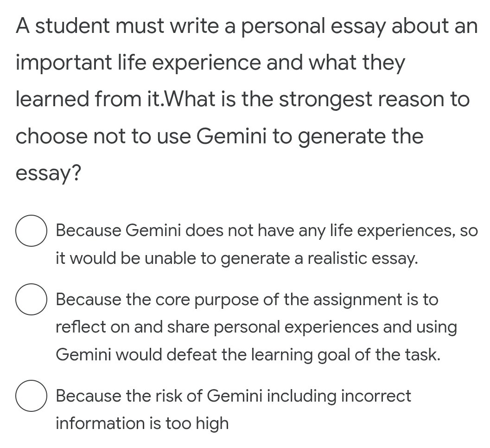Click the option text 'Because the risk of Gemini including incorrect'
Viewport: 490px width, 448px height.
tap(233, 396)
